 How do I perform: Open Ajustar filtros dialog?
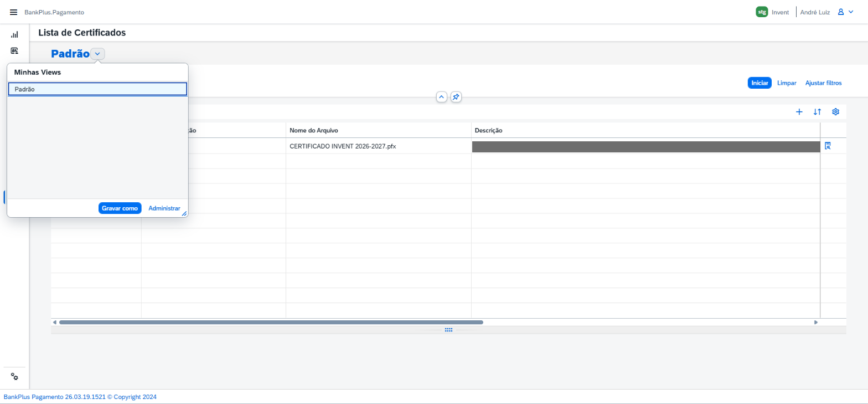tap(823, 83)
